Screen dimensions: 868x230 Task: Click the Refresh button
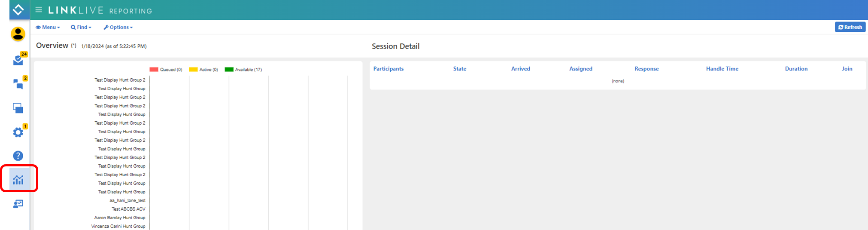[x=850, y=27]
